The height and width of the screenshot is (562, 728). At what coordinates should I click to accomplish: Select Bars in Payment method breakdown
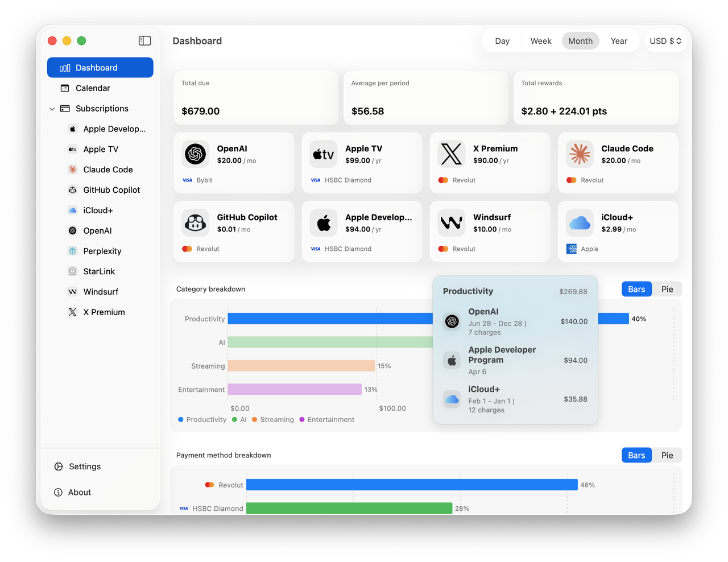click(x=636, y=455)
